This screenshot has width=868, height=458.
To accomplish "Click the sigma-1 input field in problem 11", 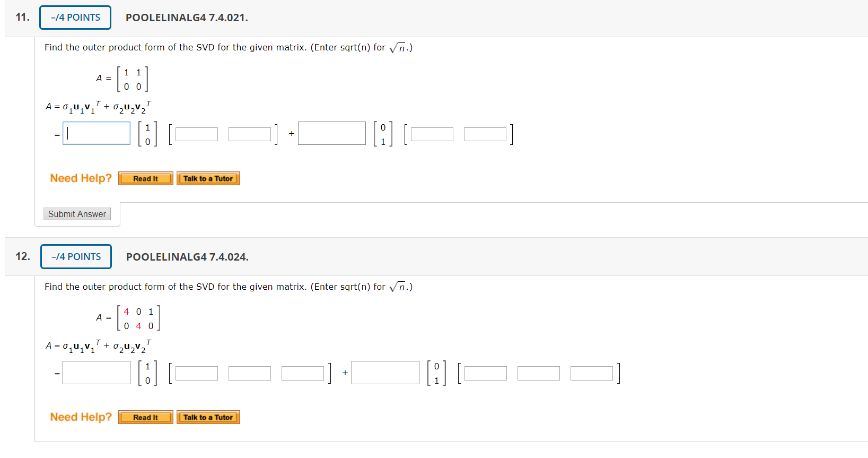I will (96, 133).
